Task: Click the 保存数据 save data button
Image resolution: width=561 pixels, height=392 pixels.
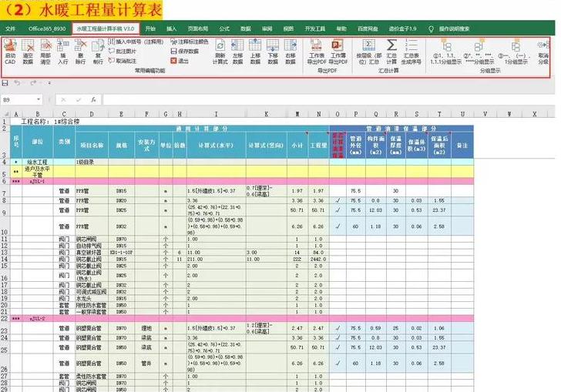Action: 185,51
